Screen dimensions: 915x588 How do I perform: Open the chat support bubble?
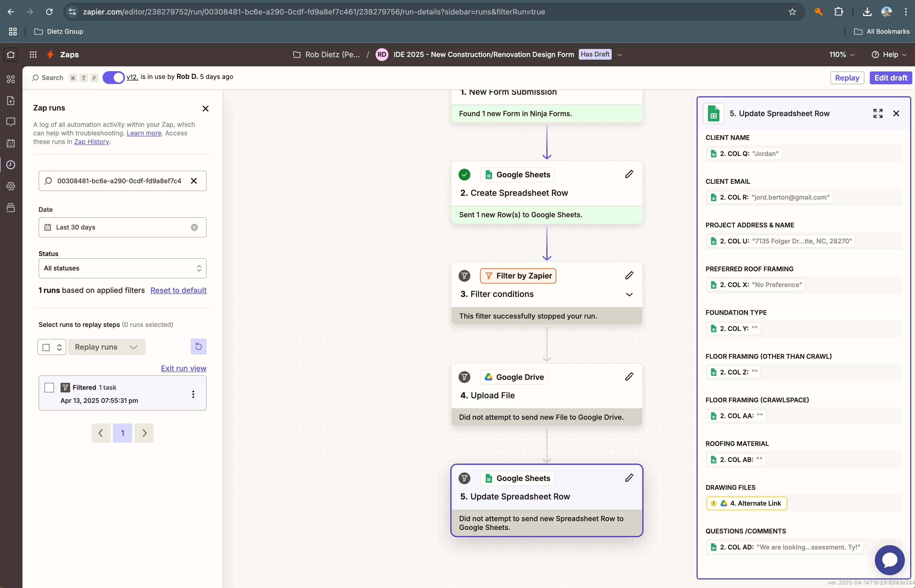[890, 560]
